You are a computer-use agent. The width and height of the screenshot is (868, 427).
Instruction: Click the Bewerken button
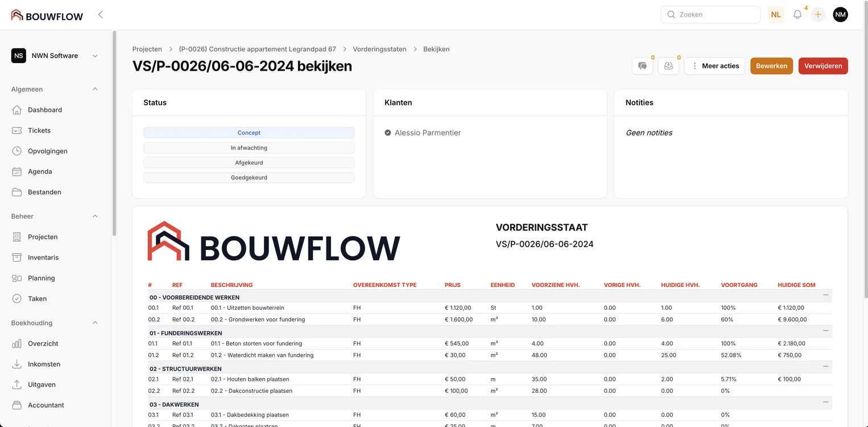[771, 66]
